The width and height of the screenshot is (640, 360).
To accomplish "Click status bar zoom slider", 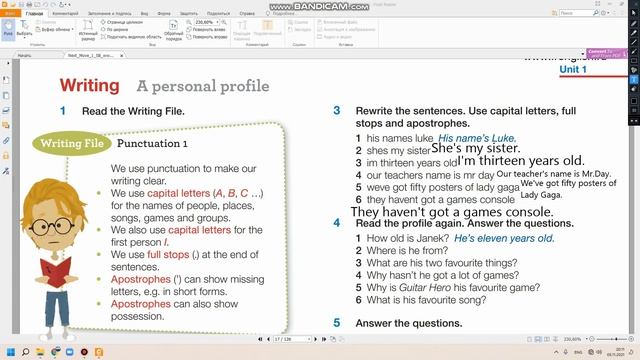I will click(x=611, y=339).
